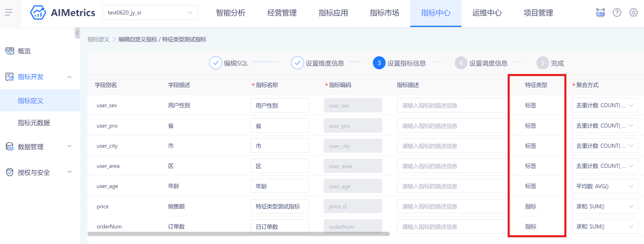Viewport: 644px width, 244px height.
Task: Collapse the left sidebar panel arrow
Action: [77, 33]
